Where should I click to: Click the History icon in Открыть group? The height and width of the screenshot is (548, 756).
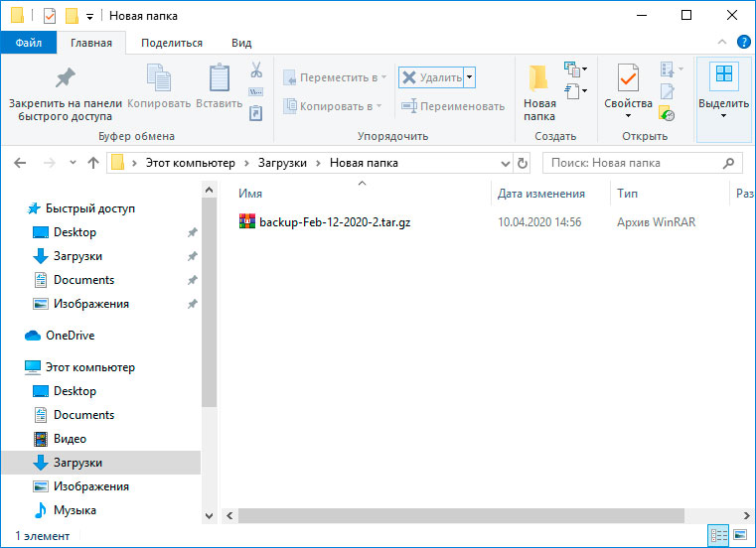[x=667, y=113]
